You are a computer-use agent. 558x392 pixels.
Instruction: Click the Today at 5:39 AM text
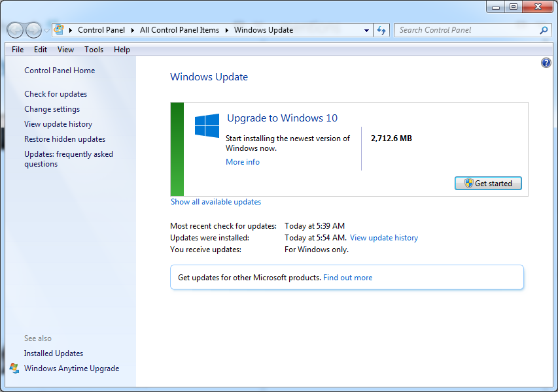point(315,226)
